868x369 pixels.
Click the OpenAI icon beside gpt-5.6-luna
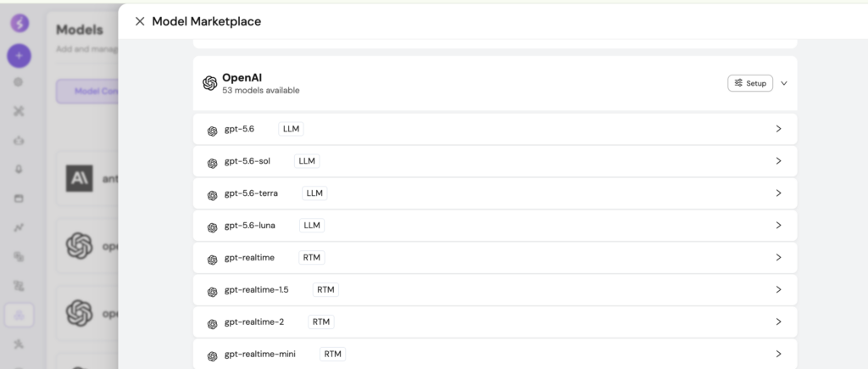coord(212,227)
